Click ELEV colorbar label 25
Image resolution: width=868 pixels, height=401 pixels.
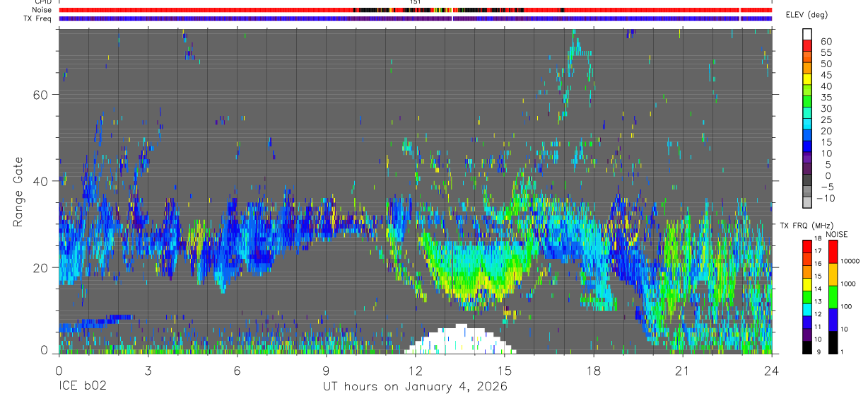point(826,120)
